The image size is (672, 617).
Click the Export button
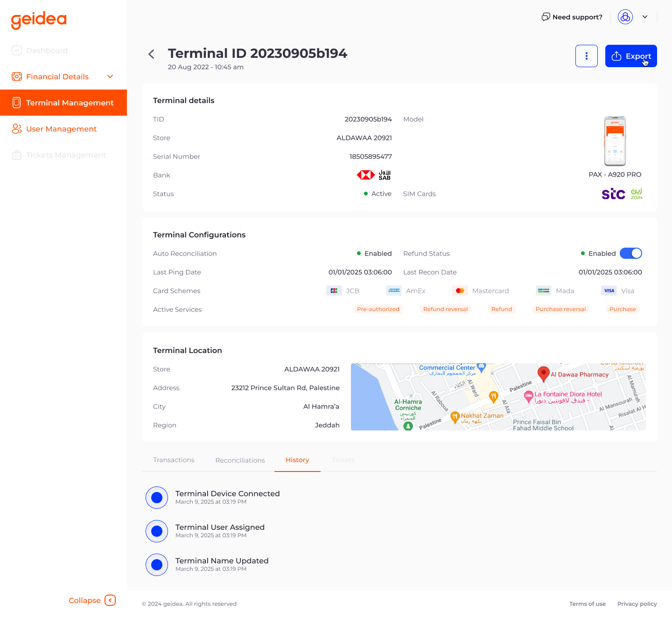point(630,56)
